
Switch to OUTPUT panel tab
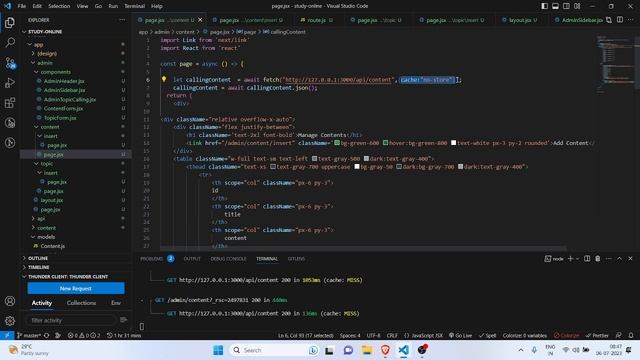[192, 259]
